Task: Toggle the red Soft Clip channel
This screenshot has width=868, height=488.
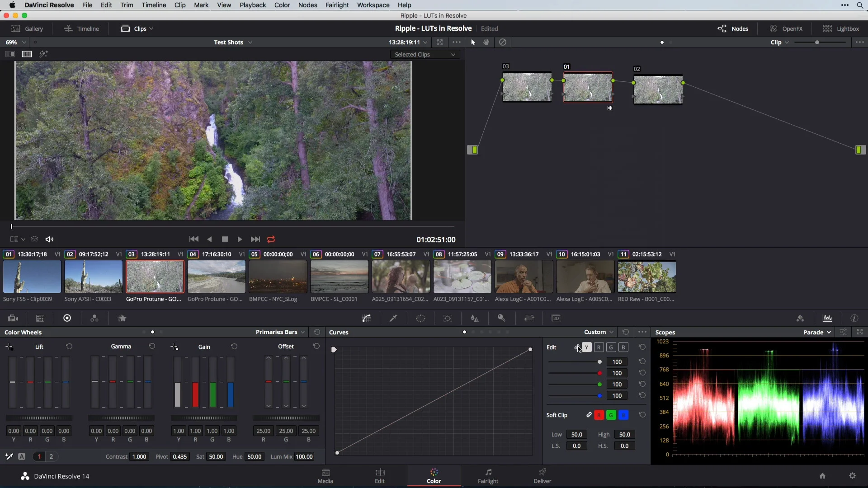Action: [599, 415]
